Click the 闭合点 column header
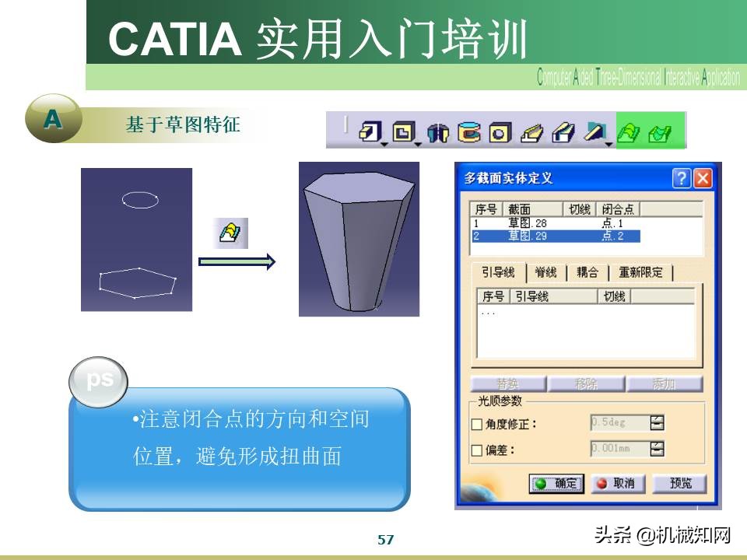 (618, 209)
